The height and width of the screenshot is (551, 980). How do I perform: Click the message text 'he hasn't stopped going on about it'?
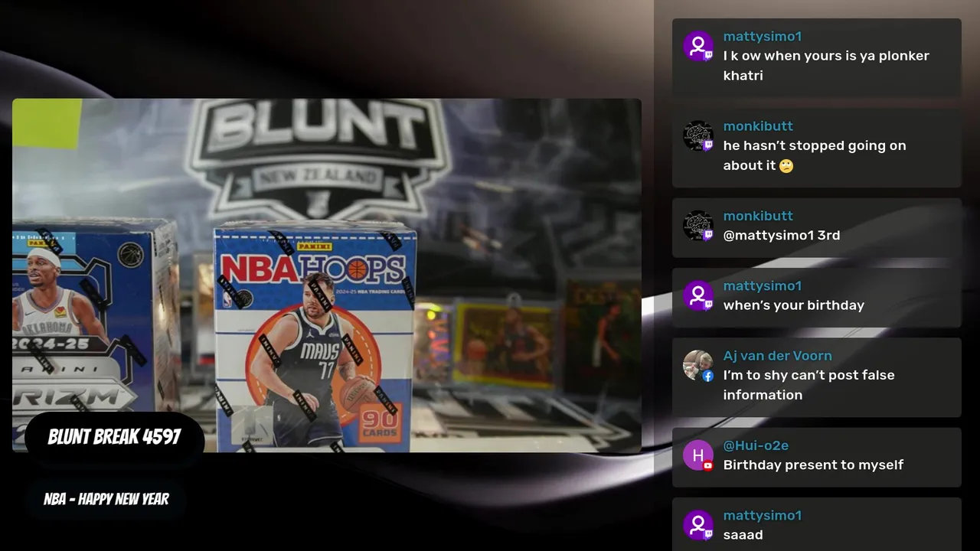coord(815,155)
